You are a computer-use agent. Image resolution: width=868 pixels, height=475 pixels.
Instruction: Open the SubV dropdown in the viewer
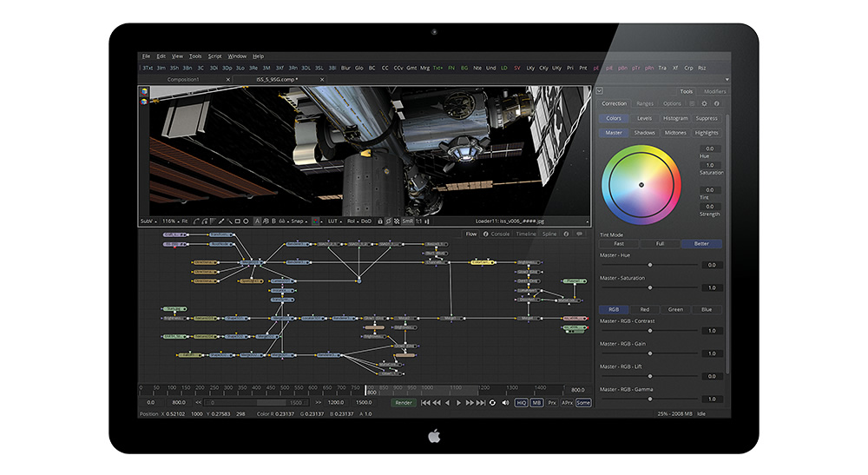pyautogui.click(x=148, y=221)
